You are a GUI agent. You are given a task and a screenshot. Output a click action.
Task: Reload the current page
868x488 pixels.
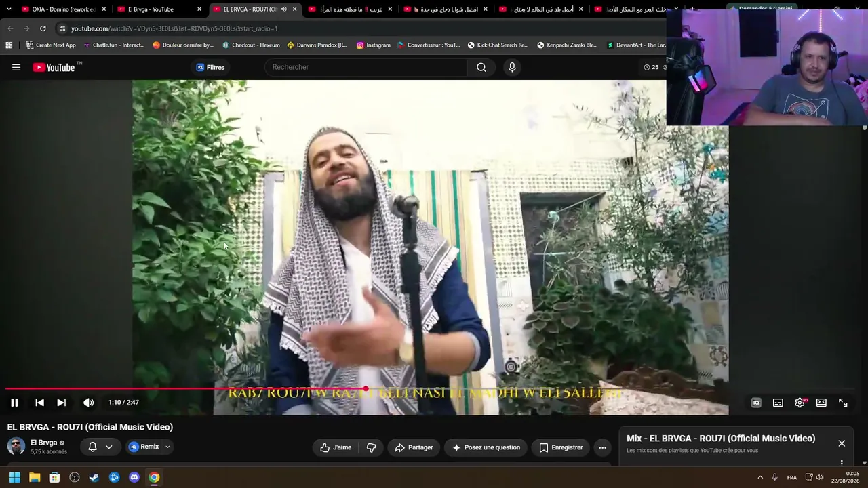pos(43,28)
